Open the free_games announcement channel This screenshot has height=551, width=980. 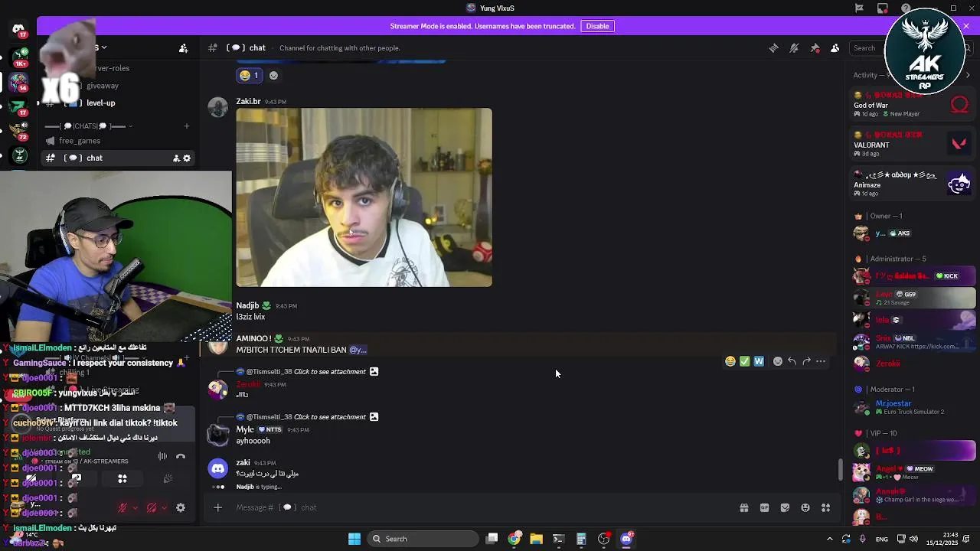(80, 141)
